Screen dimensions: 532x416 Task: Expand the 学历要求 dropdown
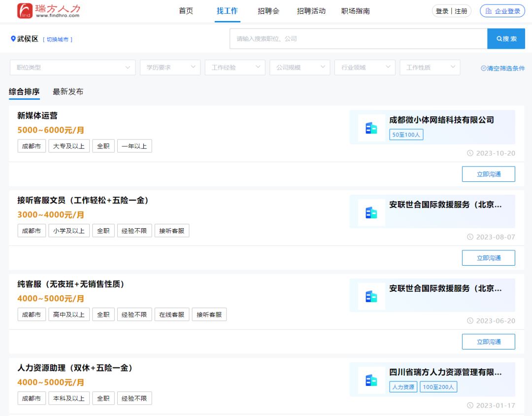coord(170,68)
